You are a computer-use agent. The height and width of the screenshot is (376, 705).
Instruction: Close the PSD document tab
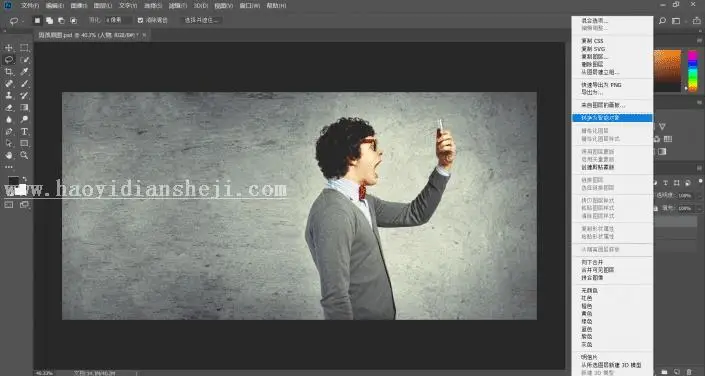[144, 35]
